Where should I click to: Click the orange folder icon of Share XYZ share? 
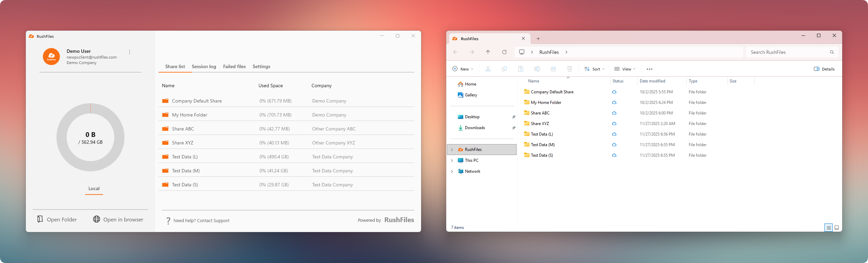165,143
